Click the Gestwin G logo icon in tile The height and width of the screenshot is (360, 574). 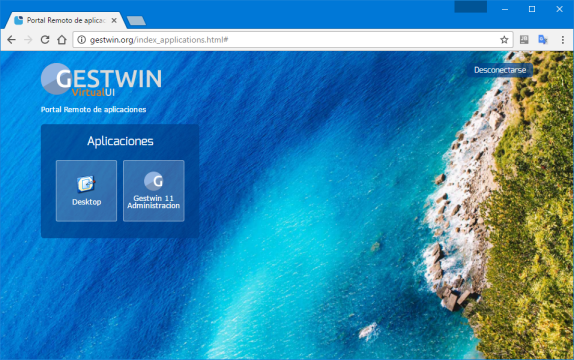153,181
